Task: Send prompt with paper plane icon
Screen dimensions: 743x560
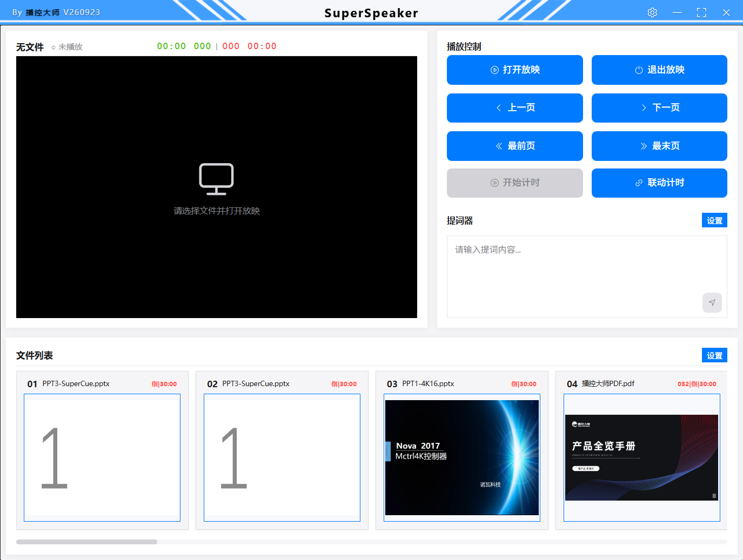Action: 712,302
